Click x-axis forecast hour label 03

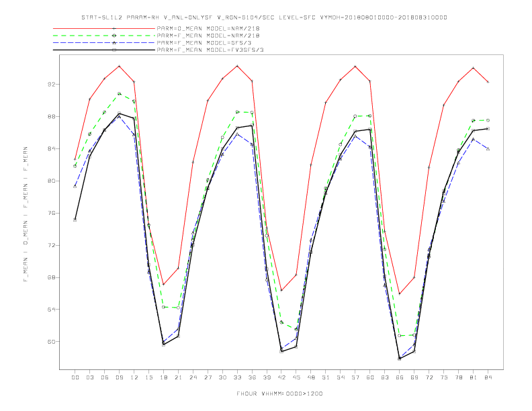pyautogui.click(x=89, y=377)
